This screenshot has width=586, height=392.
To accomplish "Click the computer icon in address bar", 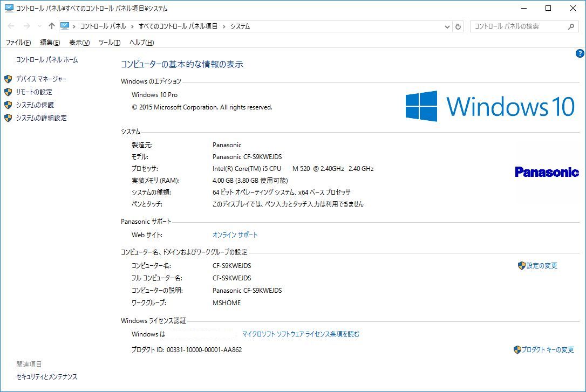I will tap(65, 26).
